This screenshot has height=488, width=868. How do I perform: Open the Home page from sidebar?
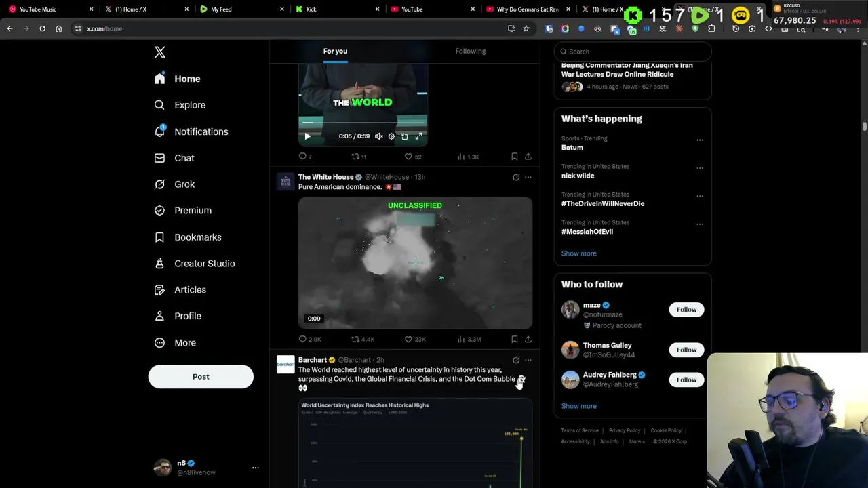click(177, 79)
